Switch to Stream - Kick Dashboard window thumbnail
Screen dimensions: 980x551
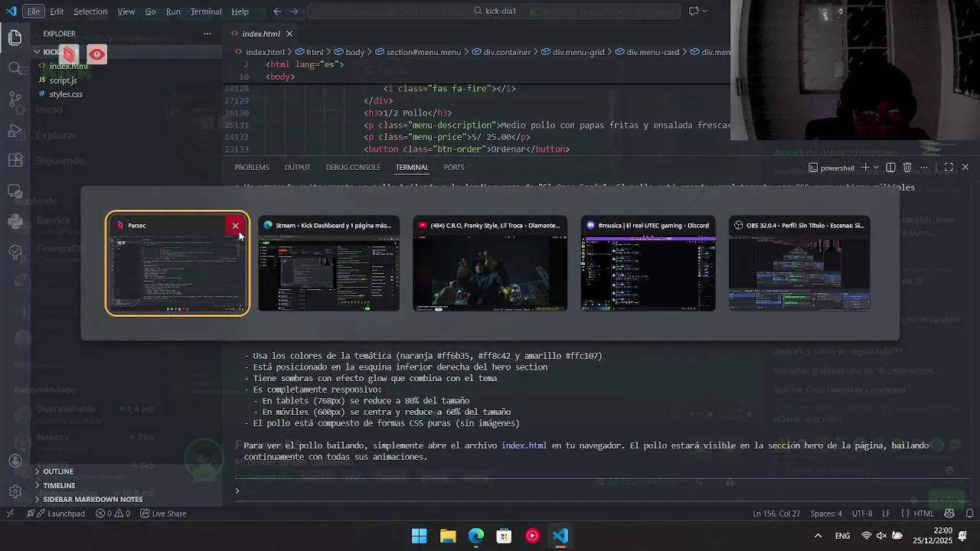(x=328, y=263)
